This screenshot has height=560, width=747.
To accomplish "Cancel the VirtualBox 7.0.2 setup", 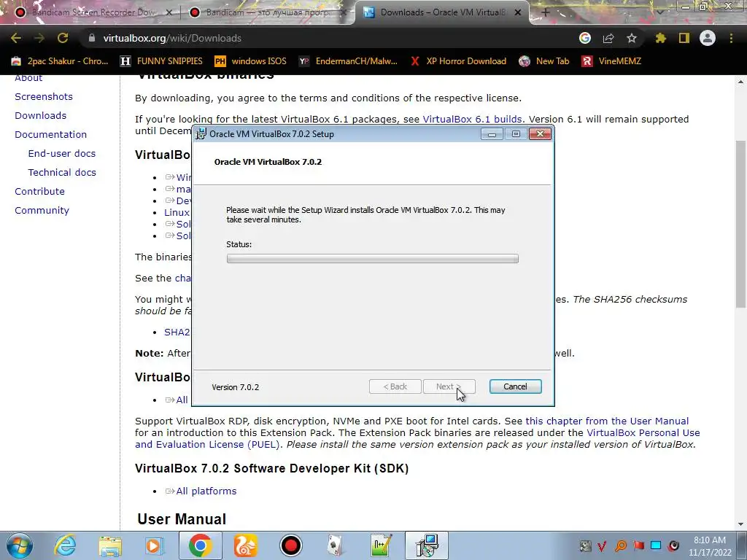I will [516, 386].
